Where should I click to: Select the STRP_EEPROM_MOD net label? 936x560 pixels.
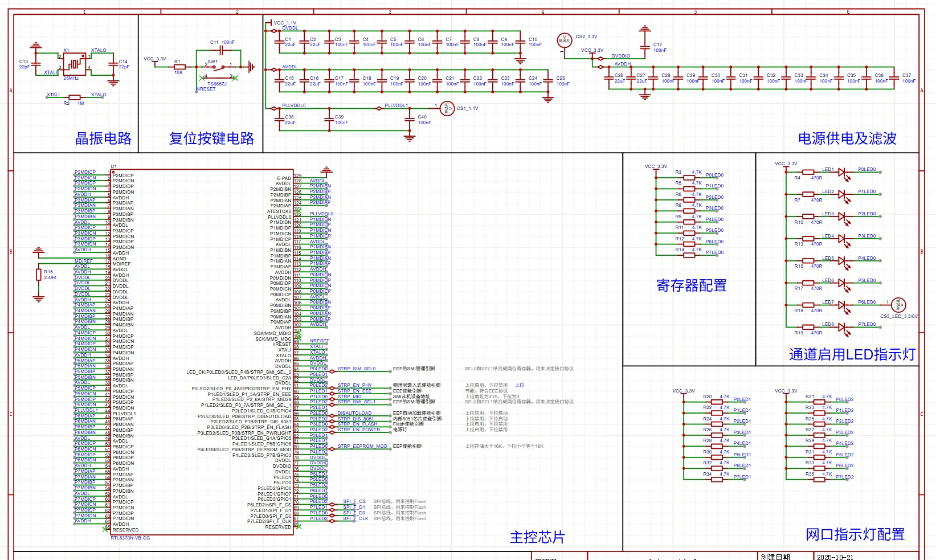[x=362, y=446]
